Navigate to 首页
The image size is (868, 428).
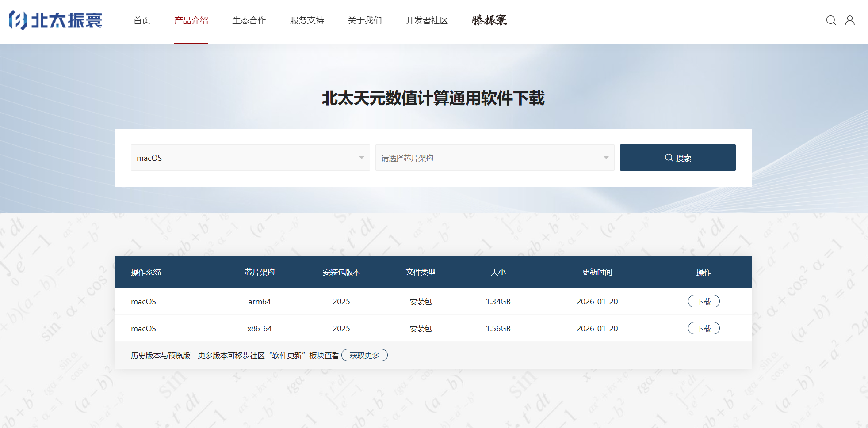[x=141, y=20]
